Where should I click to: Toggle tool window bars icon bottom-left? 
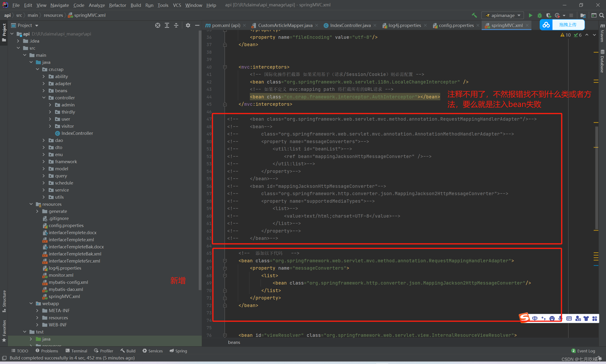(4, 358)
